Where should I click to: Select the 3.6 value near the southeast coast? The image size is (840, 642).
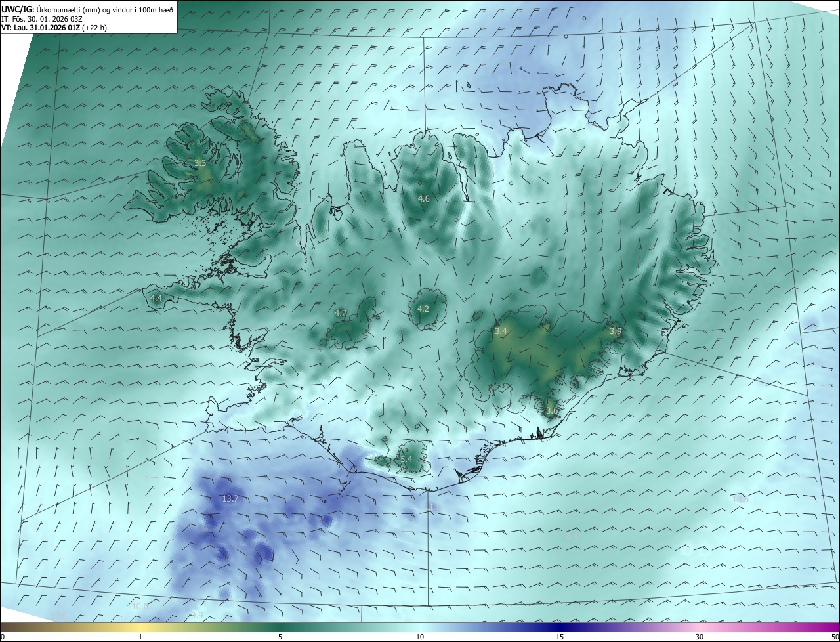552,411
